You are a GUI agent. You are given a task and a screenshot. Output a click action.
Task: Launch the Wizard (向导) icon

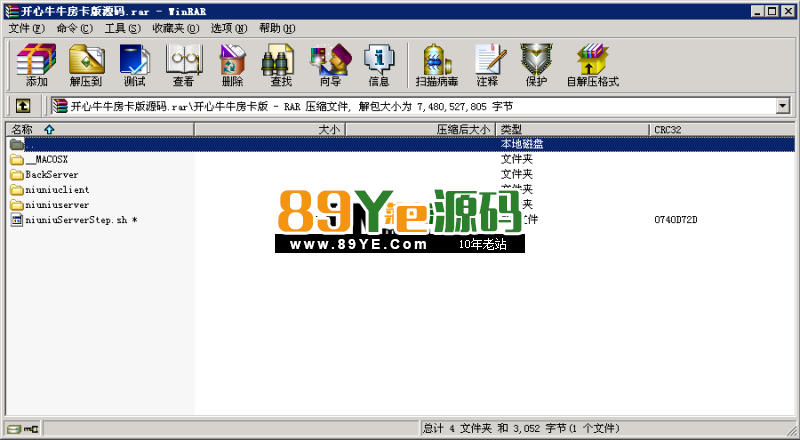tap(330, 65)
